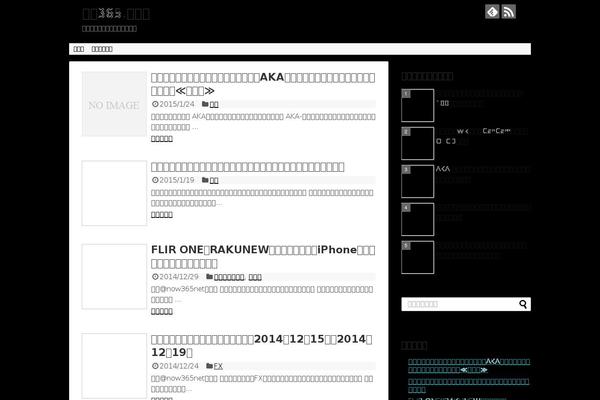Image resolution: width=600 pixels, height=400 pixels.
Task: Open the RSS feed icon in header
Action: (509, 12)
